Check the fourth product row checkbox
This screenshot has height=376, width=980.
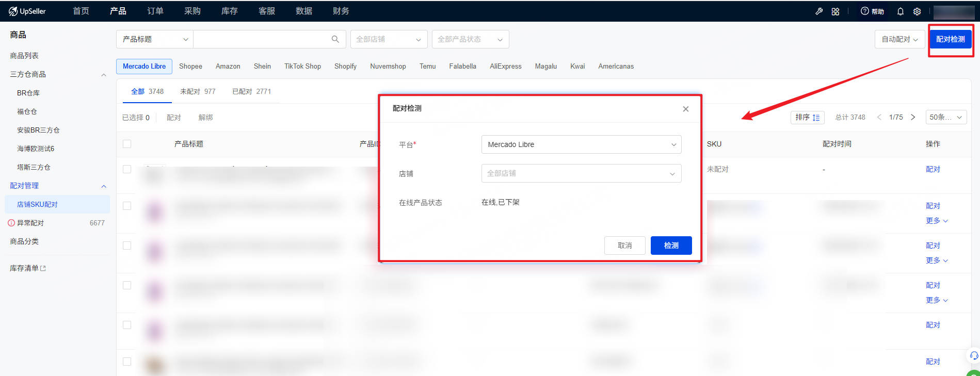(127, 285)
